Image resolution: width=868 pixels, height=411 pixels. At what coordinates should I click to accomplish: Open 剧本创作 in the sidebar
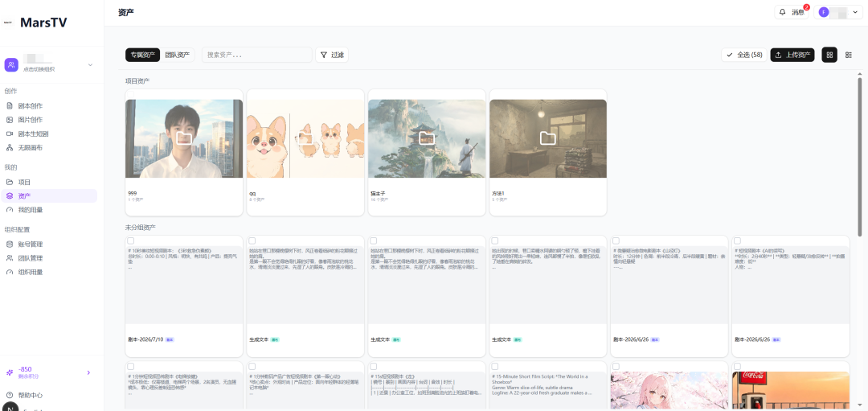tap(30, 106)
